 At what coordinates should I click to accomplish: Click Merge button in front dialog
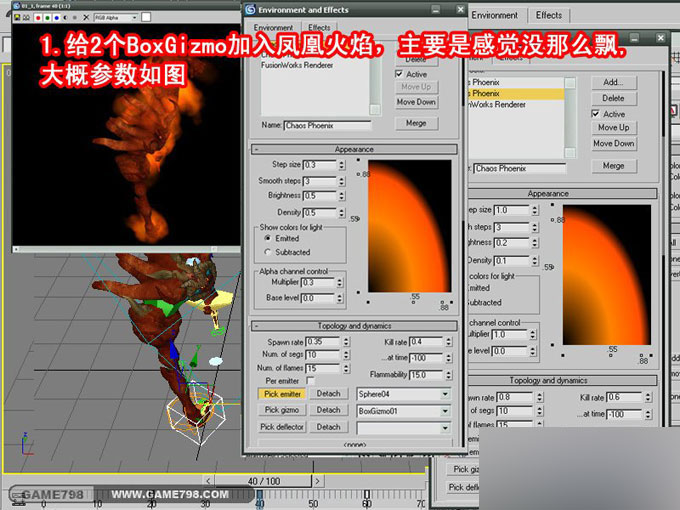[416, 123]
